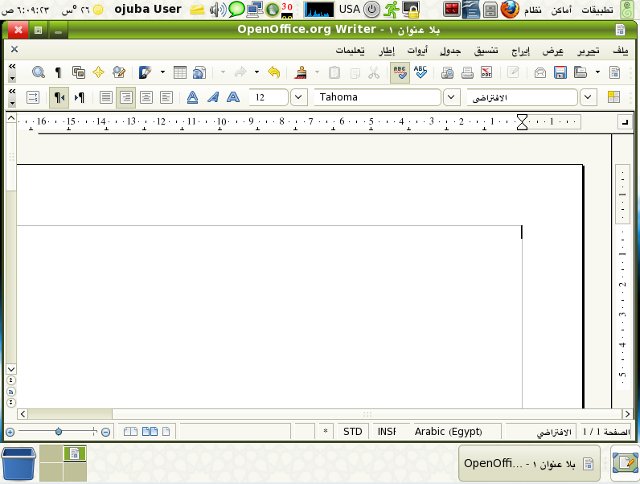Viewport: 640px width, 484px height.
Task: Open the تحرير (Edit) menu
Action: [x=589, y=50]
